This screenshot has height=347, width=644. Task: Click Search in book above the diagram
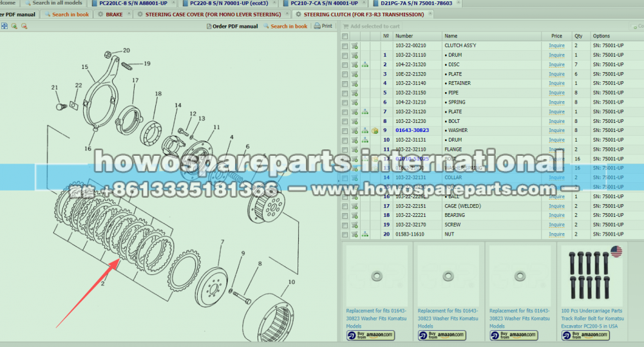pos(285,26)
